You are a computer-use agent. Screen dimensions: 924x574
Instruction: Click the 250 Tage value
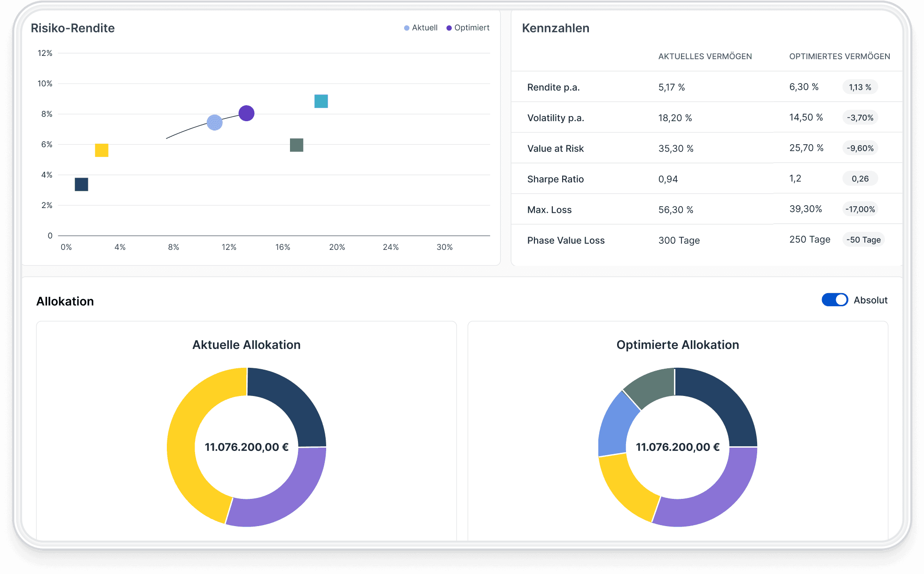click(810, 240)
